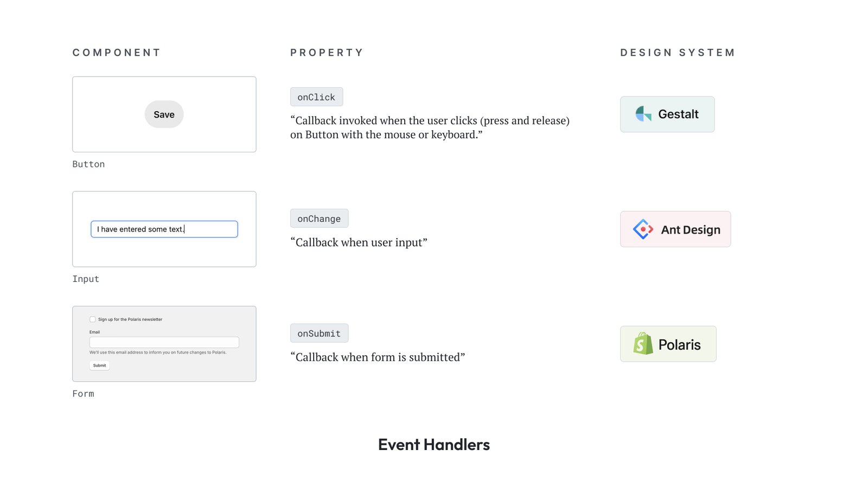Screen dimensions: 868x488
Task: Click the COMPONENT column heading
Action: (x=117, y=53)
